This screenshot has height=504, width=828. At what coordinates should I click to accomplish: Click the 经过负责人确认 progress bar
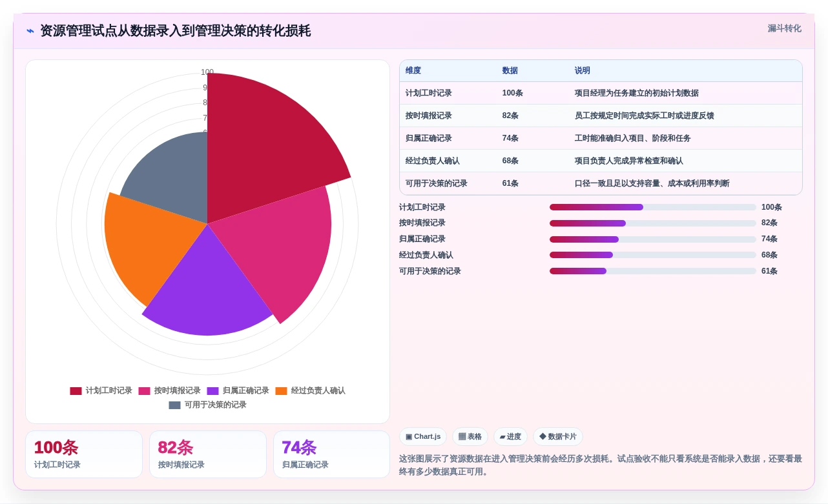point(653,255)
